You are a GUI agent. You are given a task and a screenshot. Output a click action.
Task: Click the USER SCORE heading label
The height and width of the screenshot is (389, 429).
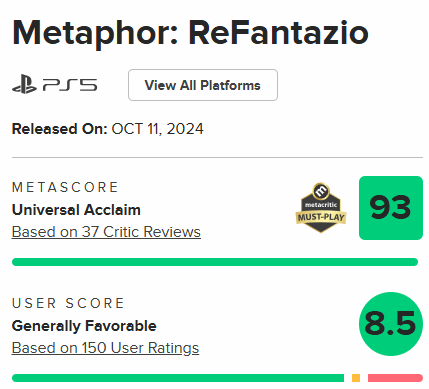68,303
